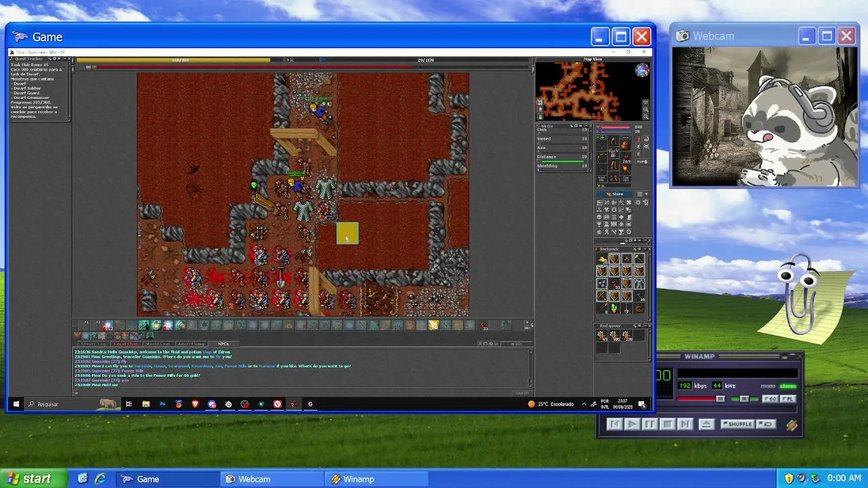Open the in-game Store button

[616, 195]
